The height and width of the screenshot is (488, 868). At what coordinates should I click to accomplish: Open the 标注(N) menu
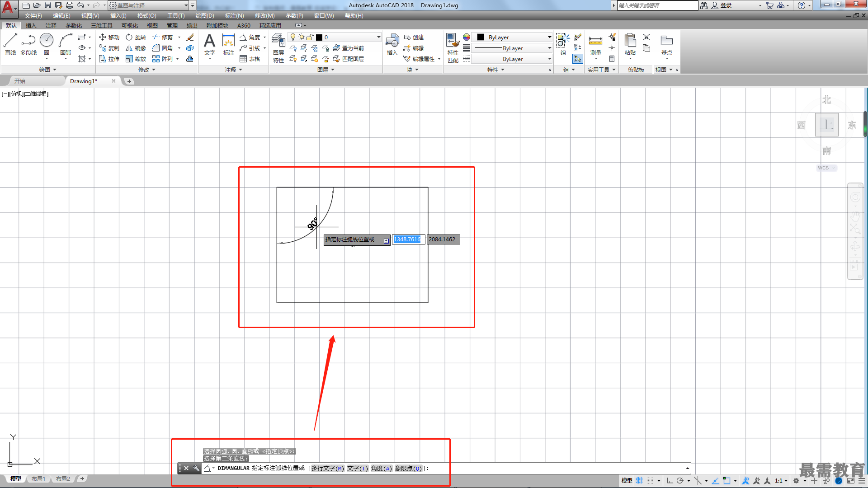tap(234, 16)
